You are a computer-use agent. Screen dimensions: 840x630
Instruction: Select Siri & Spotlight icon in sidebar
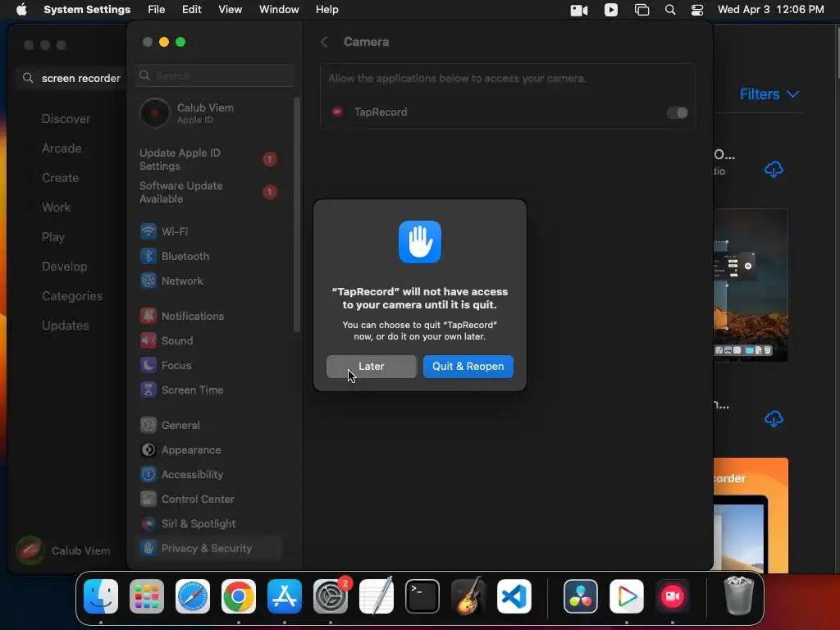pos(148,524)
